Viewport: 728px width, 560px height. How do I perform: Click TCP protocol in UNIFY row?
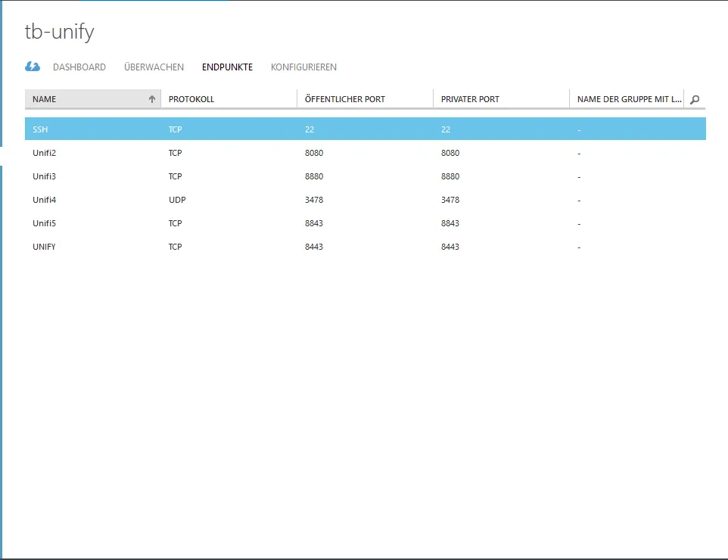[x=175, y=247]
